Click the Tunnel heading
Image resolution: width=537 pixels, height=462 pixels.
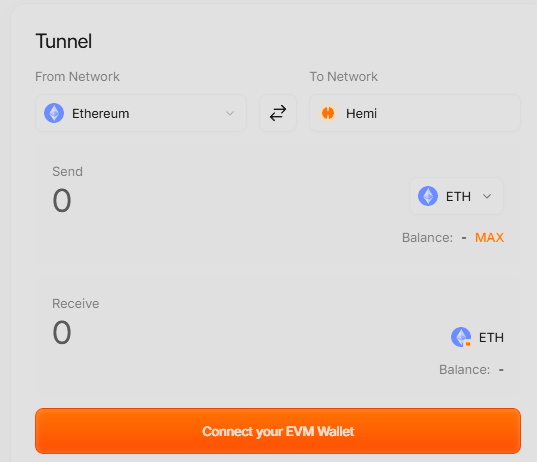[64, 41]
